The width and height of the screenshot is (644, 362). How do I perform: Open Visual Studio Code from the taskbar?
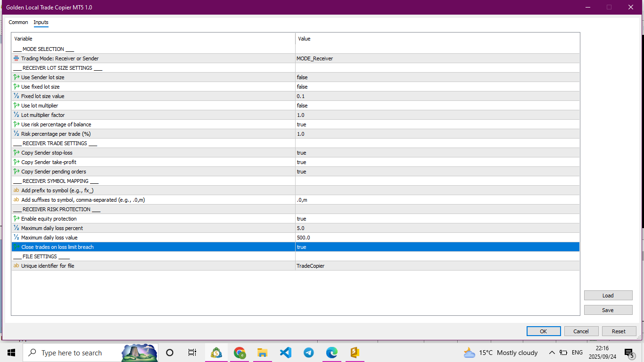coord(286,353)
